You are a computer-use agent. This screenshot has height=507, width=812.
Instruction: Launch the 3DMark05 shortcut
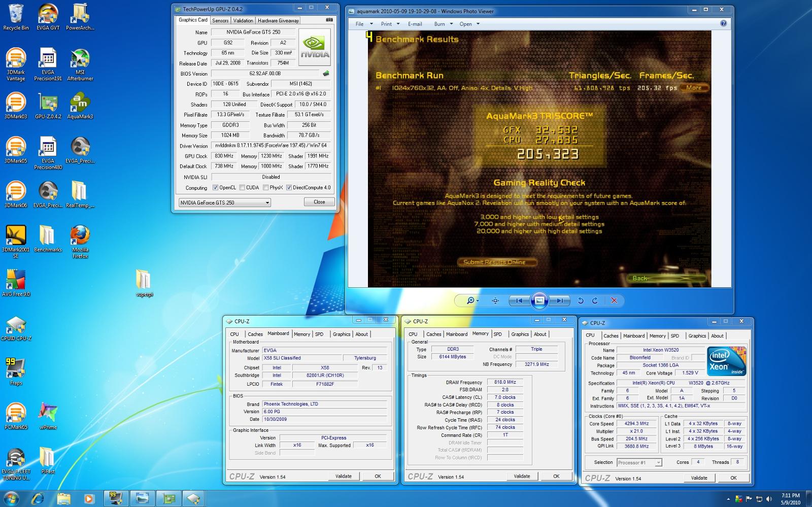coord(16,150)
